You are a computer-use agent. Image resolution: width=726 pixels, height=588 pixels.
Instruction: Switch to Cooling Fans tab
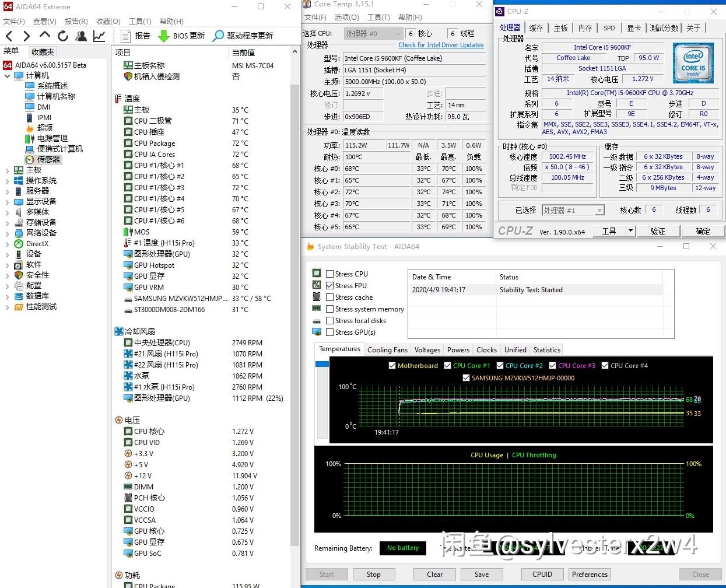point(387,350)
